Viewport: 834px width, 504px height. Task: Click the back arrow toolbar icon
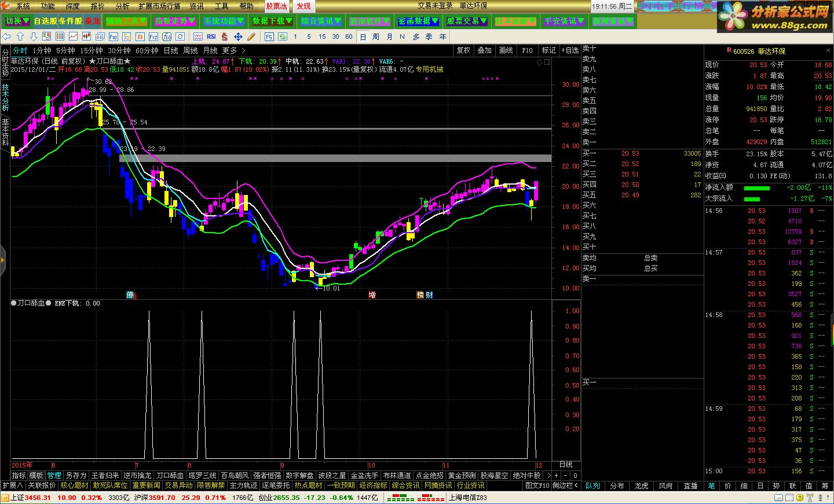pyautogui.click(x=6, y=36)
